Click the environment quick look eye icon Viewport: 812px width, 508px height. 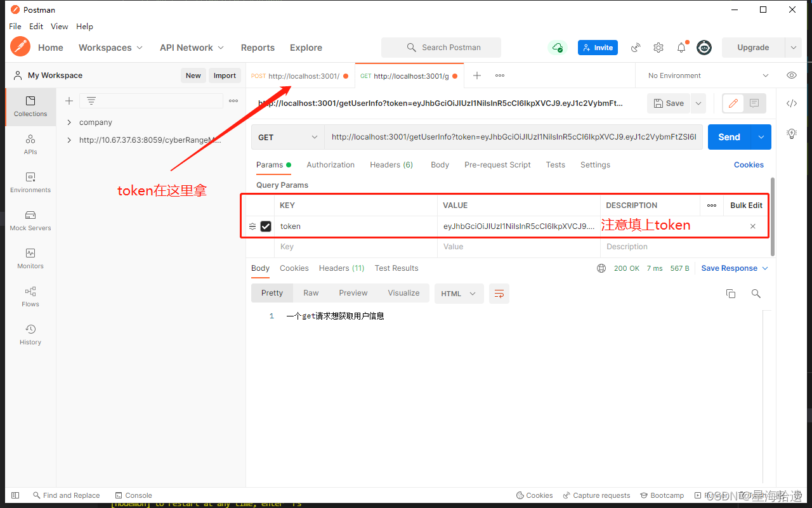[x=792, y=75]
